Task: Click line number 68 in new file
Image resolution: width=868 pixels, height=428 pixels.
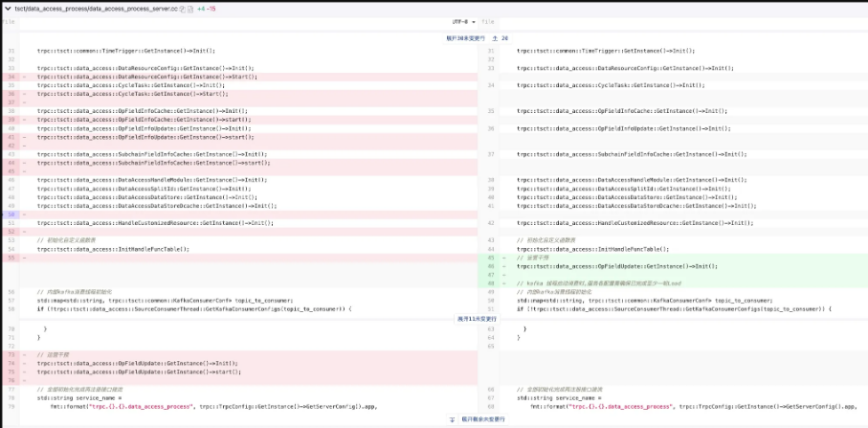Action: pyautogui.click(x=491, y=406)
